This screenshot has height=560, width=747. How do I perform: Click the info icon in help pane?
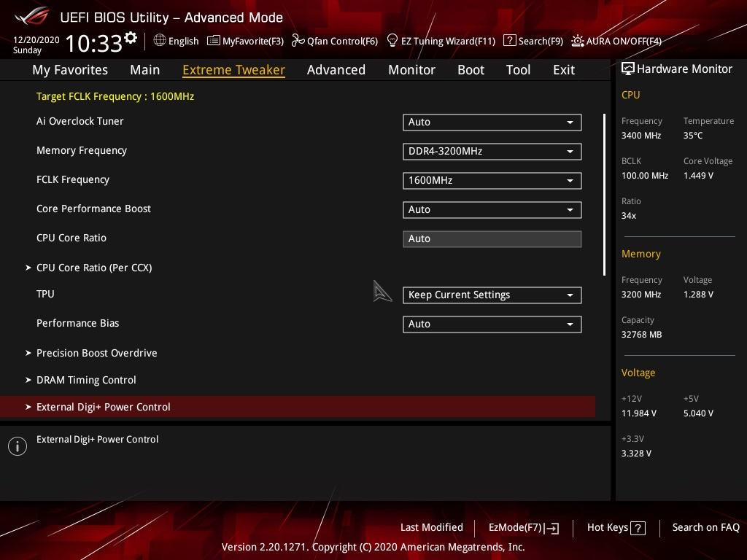[18, 446]
